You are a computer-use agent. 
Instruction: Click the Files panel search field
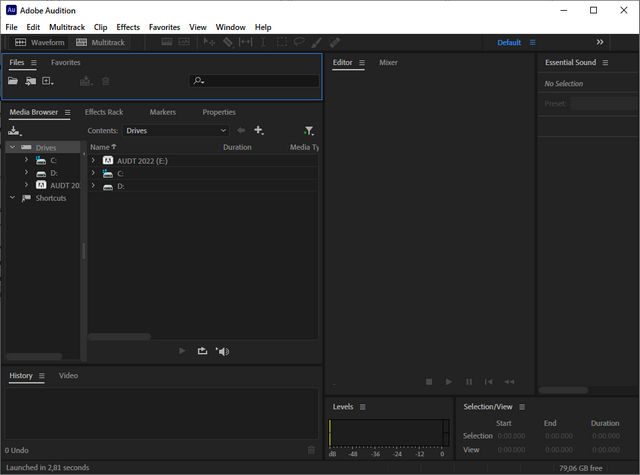(254, 81)
